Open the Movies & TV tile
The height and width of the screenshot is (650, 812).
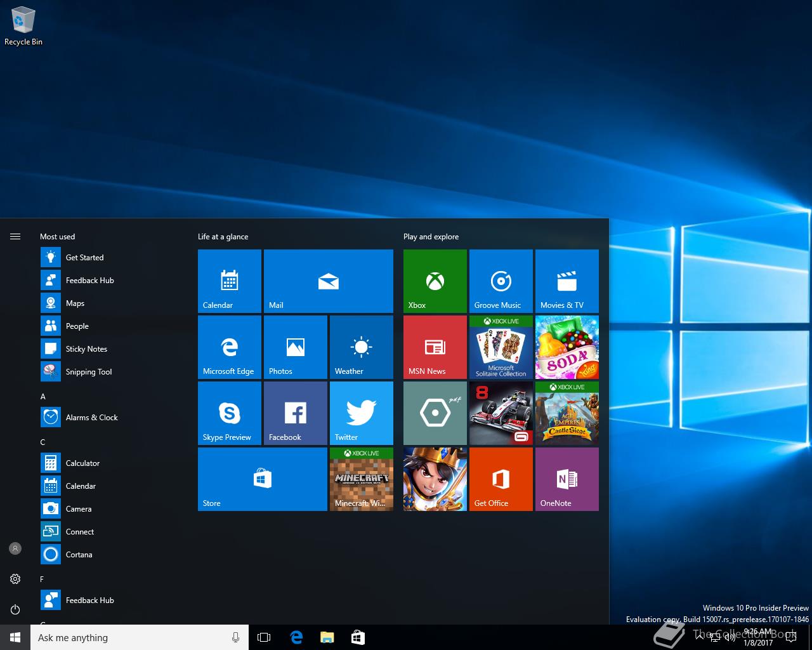tap(567, 281)
